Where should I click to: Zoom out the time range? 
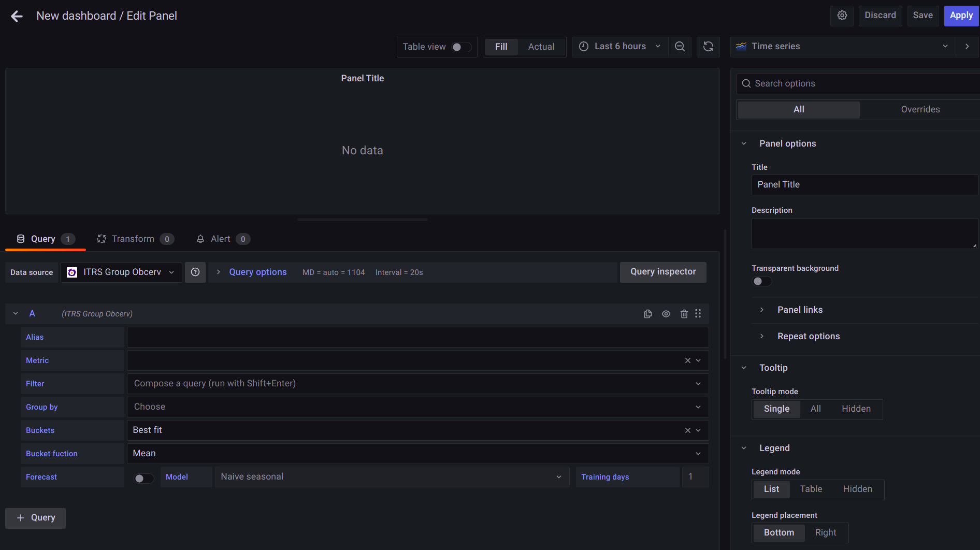point(680,47)
